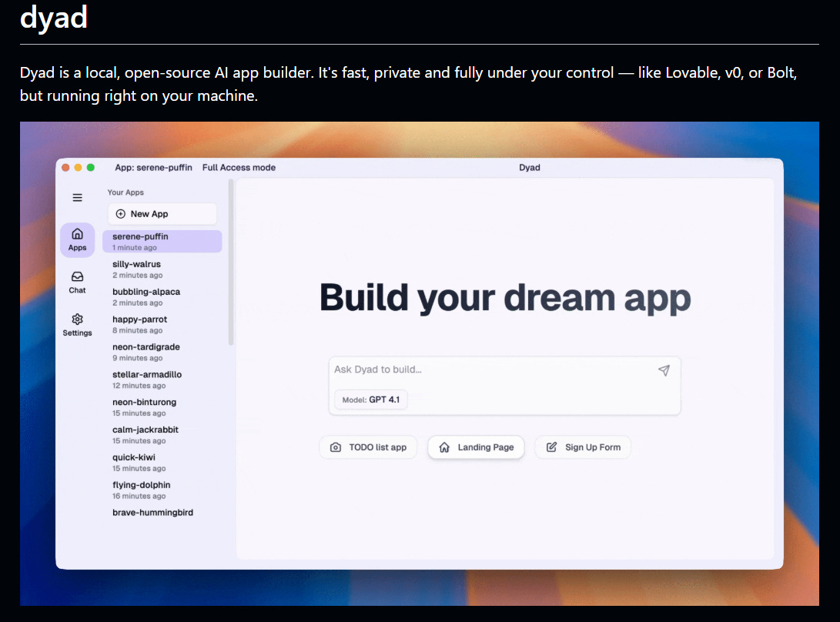Click the dyad page heading
The height and width of the screenshot is (622, 840).
coord(54,17)
